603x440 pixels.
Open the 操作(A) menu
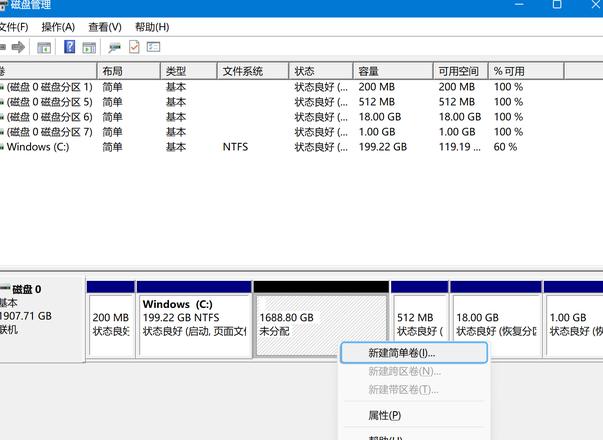[58, 27]
